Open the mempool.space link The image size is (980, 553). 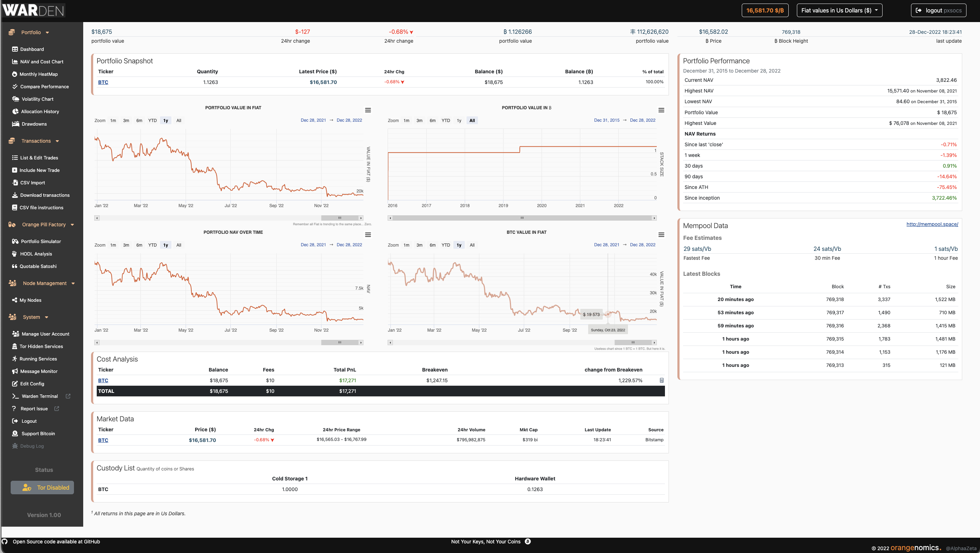[x=932, y=224]
